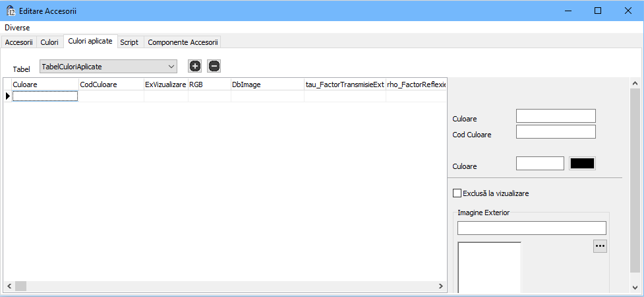Click the minus icon to remove a row
Image resolution: width=644 pixels, height=297 pixels.
pyautogui.click(x=214, y=66)
